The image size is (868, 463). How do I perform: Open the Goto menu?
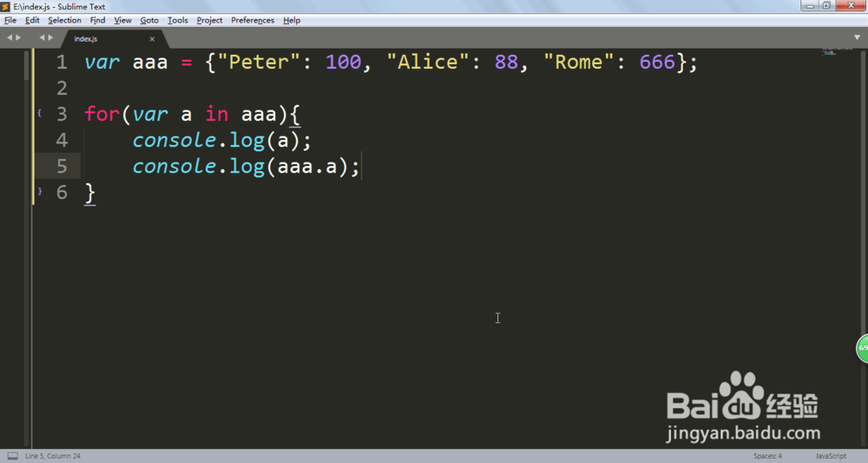(149, 20)
